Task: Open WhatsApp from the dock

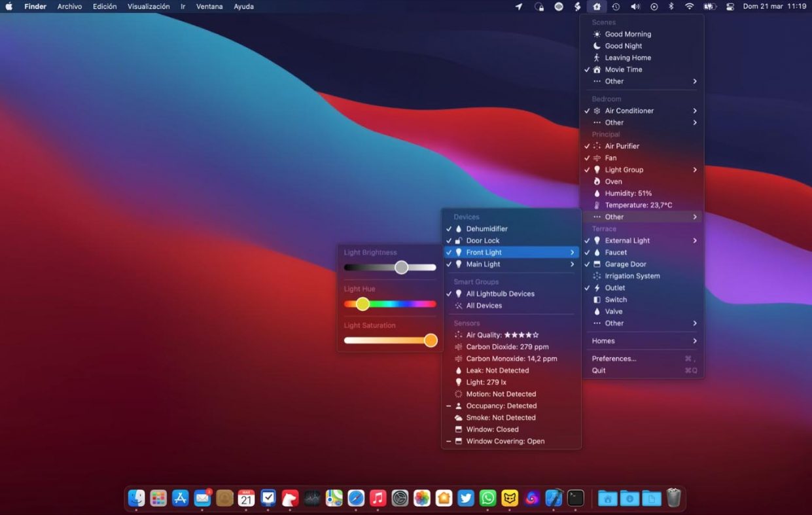Action: coord(488,498)
